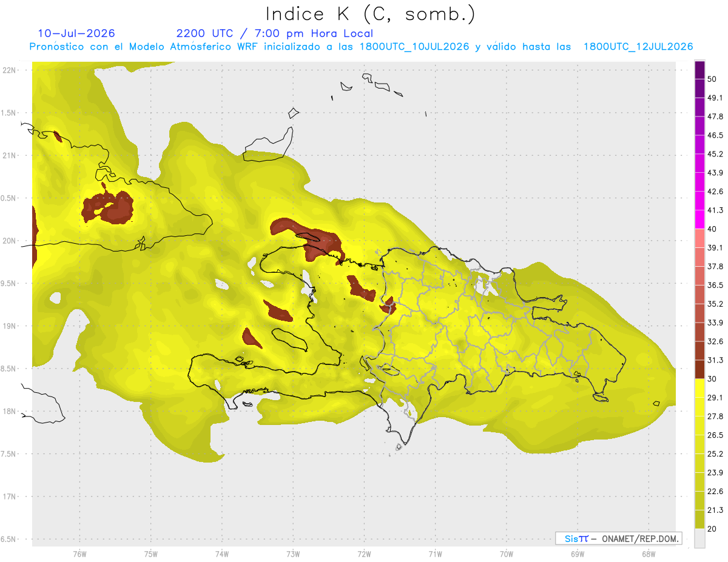Screen dimensions: 728x562
Task: Pick the salmon swatch between 39.1 and 40
Action: (x=699, y=238)
